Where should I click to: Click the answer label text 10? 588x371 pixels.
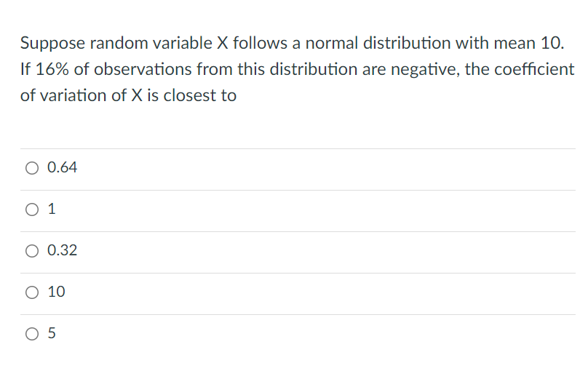56,292
